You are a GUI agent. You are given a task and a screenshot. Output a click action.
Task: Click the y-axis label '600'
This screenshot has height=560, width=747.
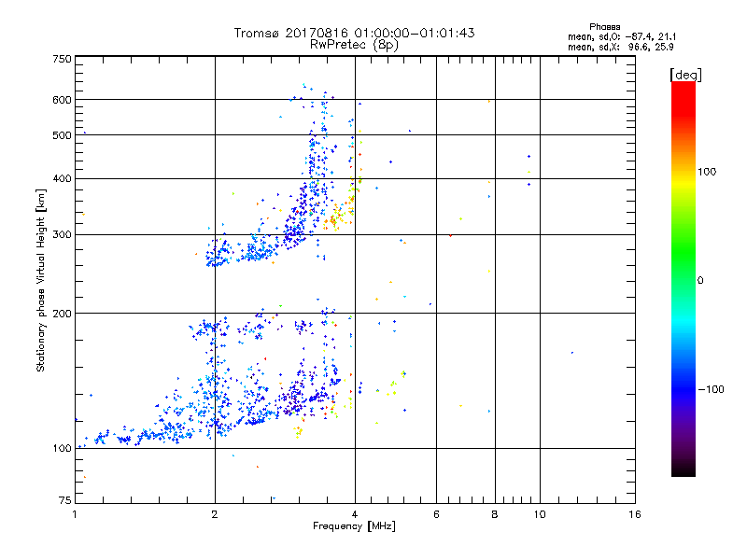coord(62,100)
